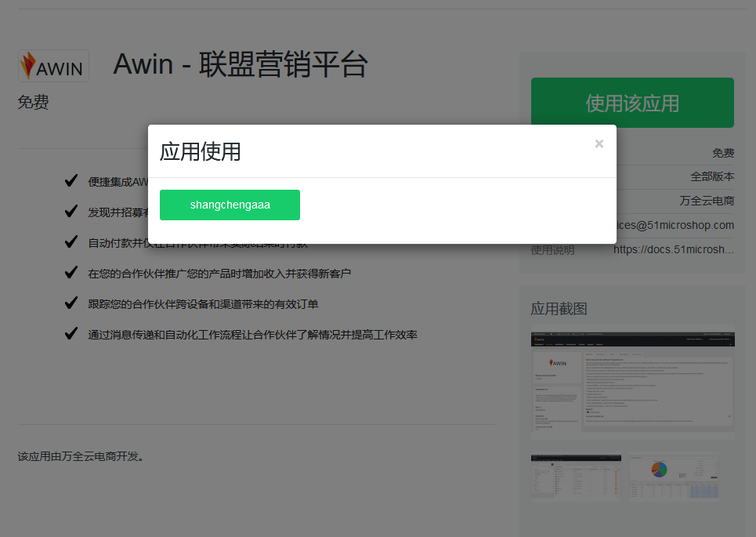Click checkmark beside 便捷集成 feature
Image resolution: width=756 pixels, height=537 pixels.
71,181
